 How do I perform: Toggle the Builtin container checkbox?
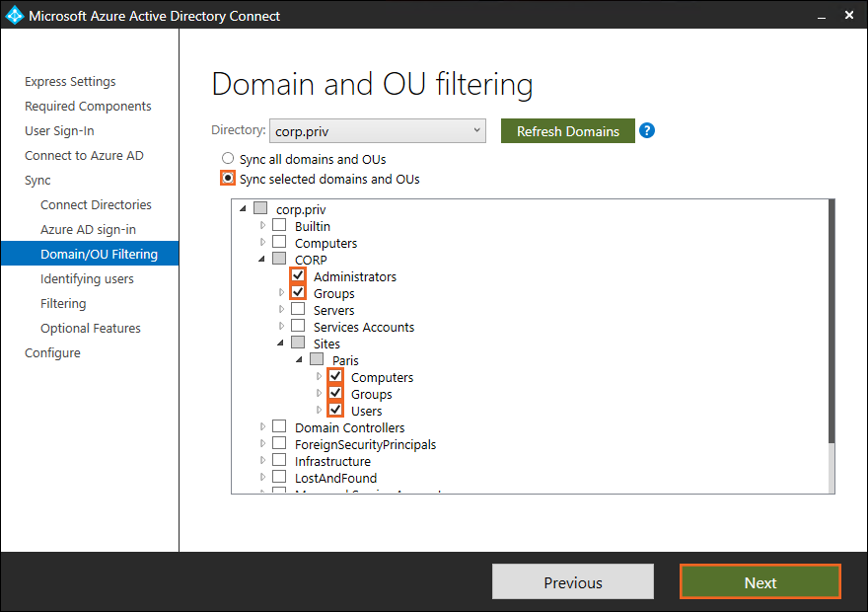[279, 226]
